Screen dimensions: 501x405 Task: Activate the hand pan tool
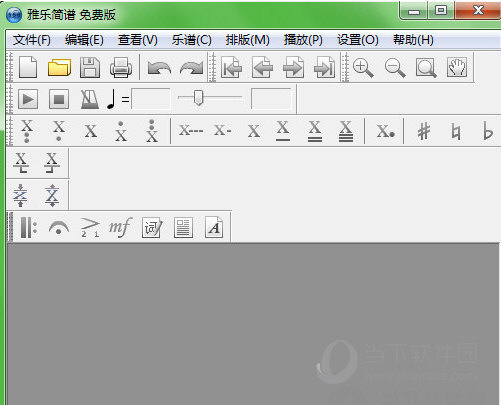click(x=457, y=67)
